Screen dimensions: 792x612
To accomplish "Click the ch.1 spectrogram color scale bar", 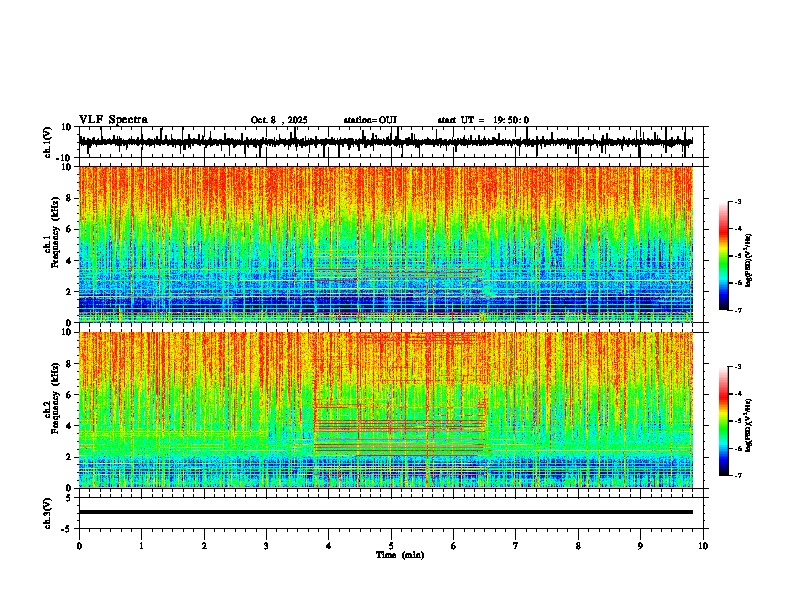I will pyautogui.click(x=723, y=256).
